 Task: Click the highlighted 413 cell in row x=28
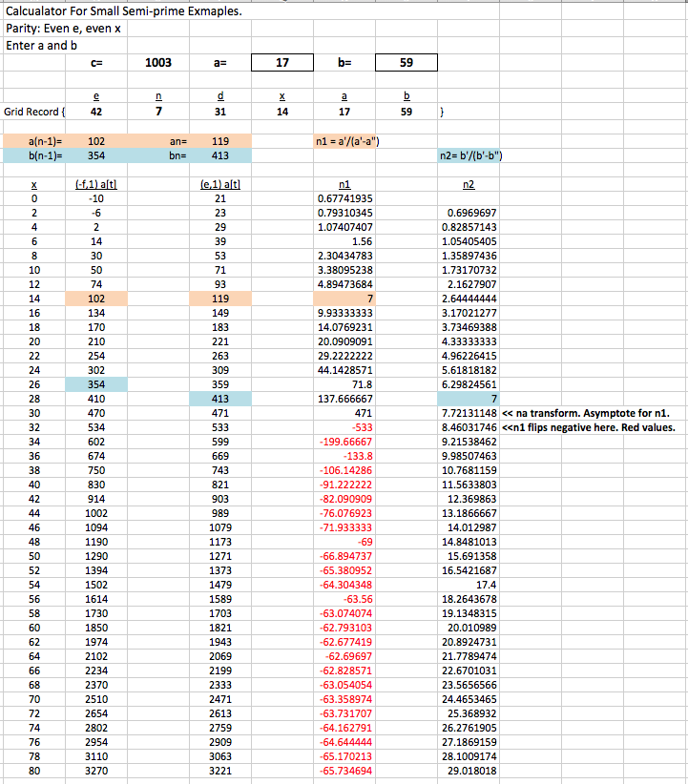pos(220,399)
